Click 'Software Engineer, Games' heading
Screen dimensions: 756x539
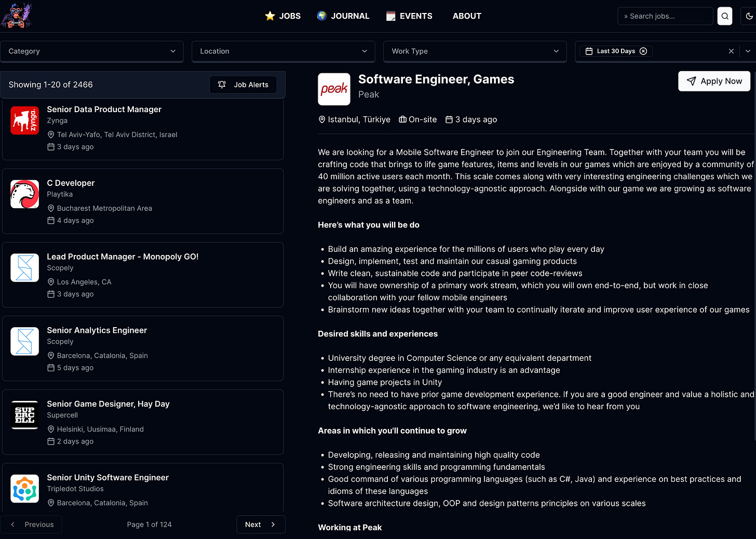tap(436, 79)
